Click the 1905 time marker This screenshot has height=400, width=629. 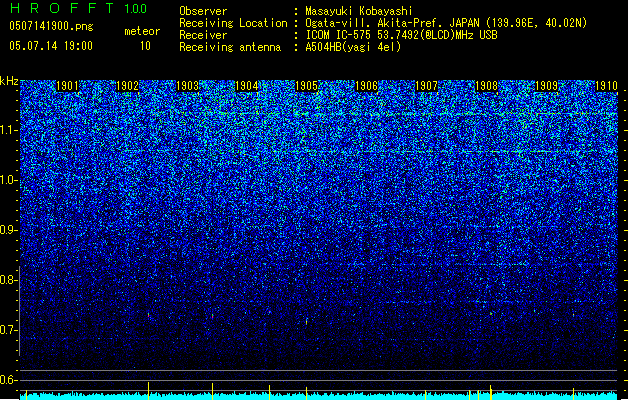click(306, 86)
